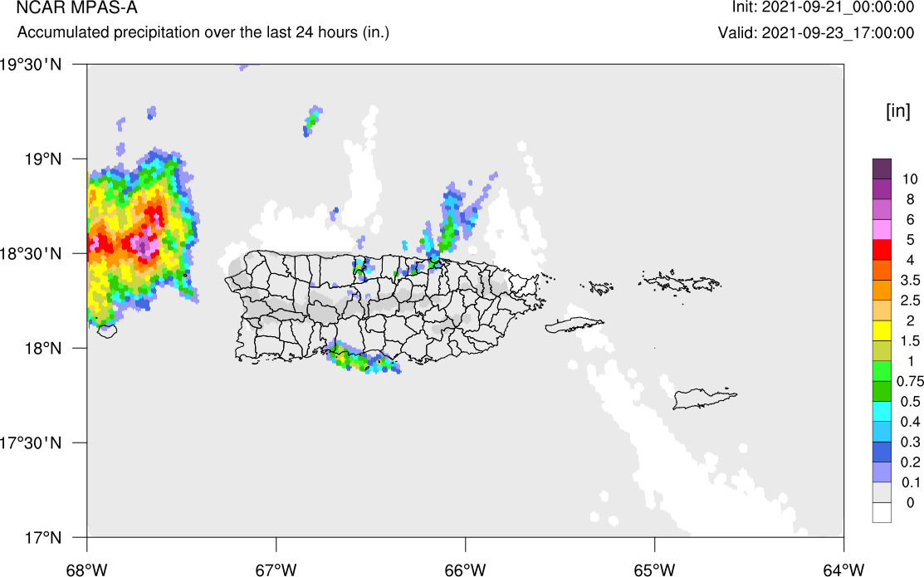Click the 64°W longitude label
The image size is (924, 577).
tap(843, 570)
